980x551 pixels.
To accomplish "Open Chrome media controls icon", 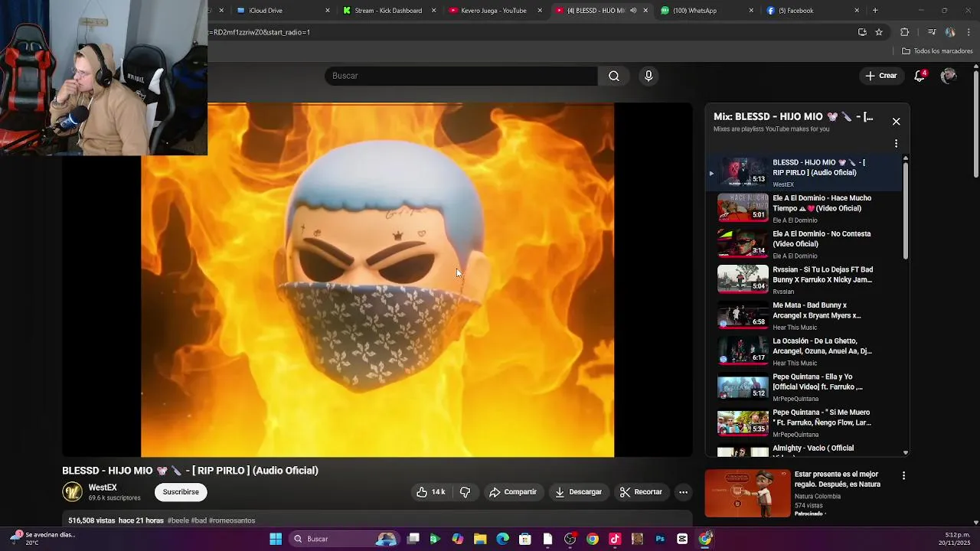I will point(932,32).
